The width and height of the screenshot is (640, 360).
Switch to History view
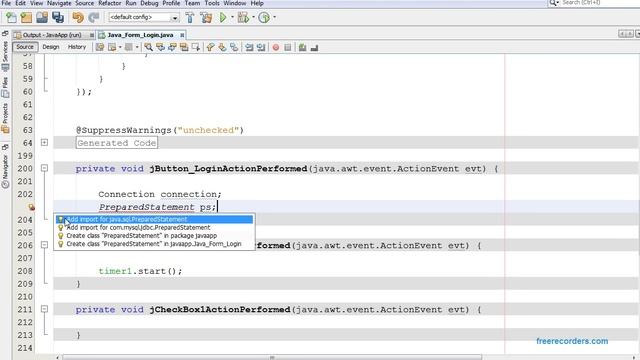click(x=77, y=47)
